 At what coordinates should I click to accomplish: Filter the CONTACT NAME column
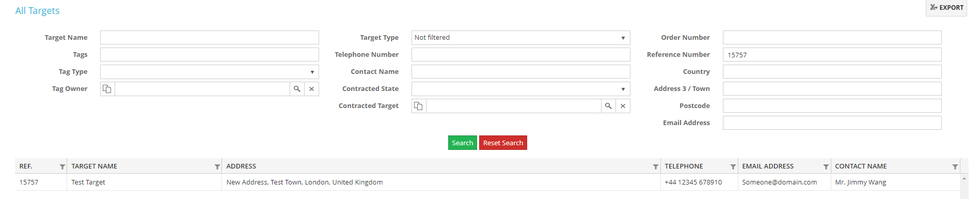click(955, 166)
